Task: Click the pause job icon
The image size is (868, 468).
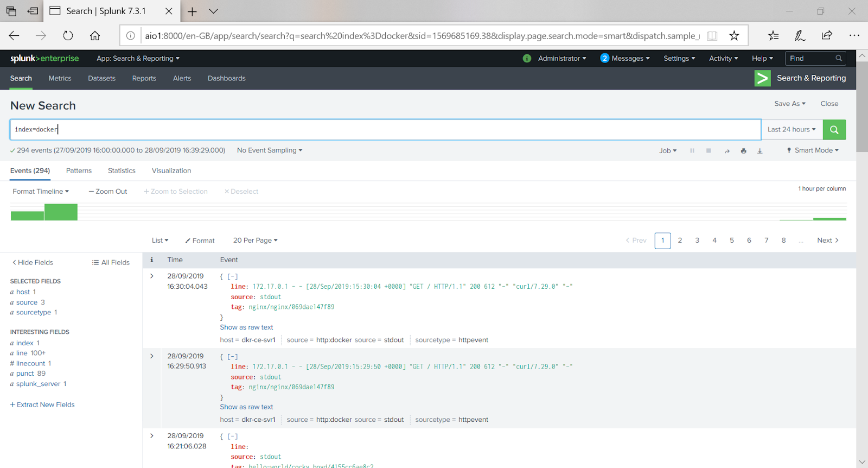Action: pos(692,151)
